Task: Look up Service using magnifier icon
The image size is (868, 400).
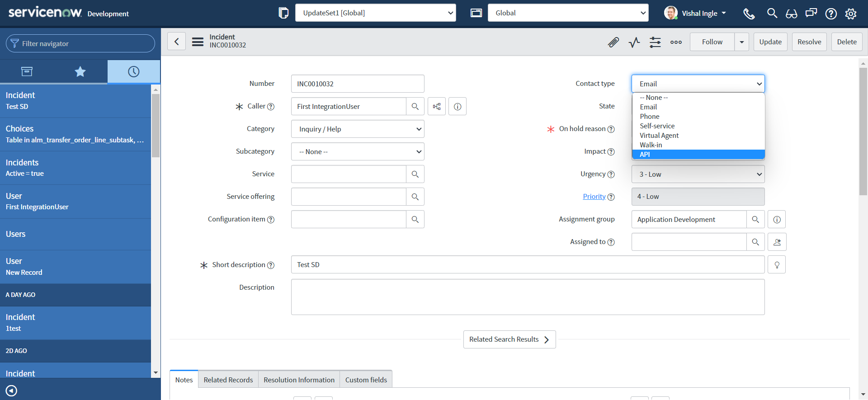Action: click(415, 174)
